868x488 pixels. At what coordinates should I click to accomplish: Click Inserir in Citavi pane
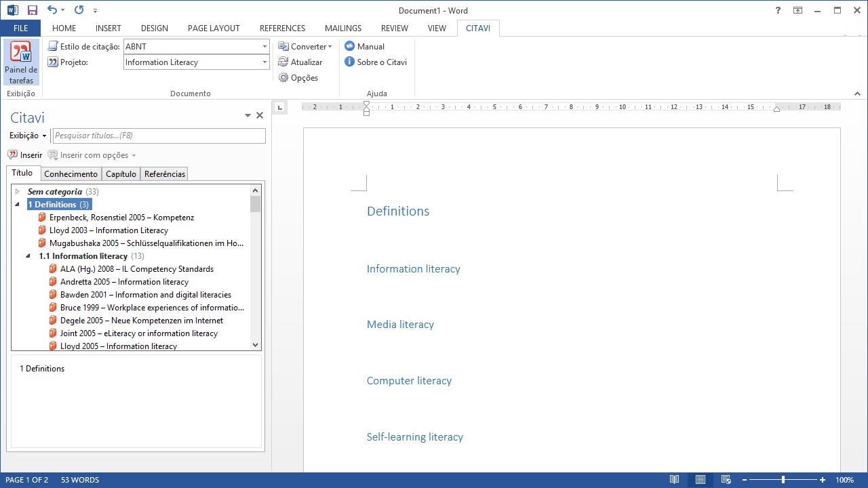coord(25,155)
